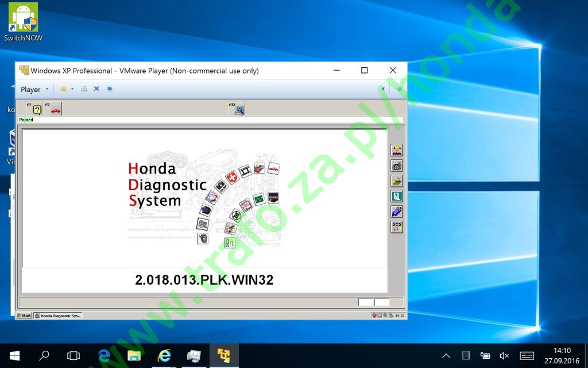
Task: Open the DLC locator icon in sidebar
Action: coord(396,166)
